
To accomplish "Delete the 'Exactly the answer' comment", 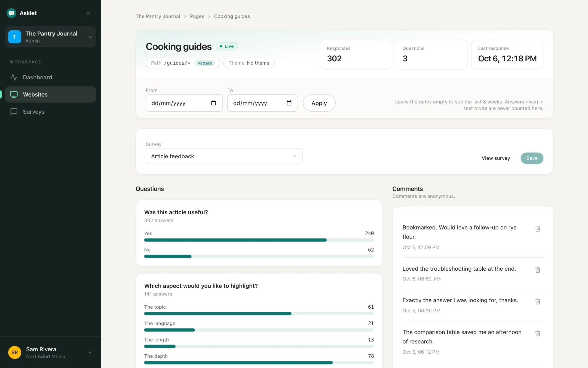I will (538, 301).
